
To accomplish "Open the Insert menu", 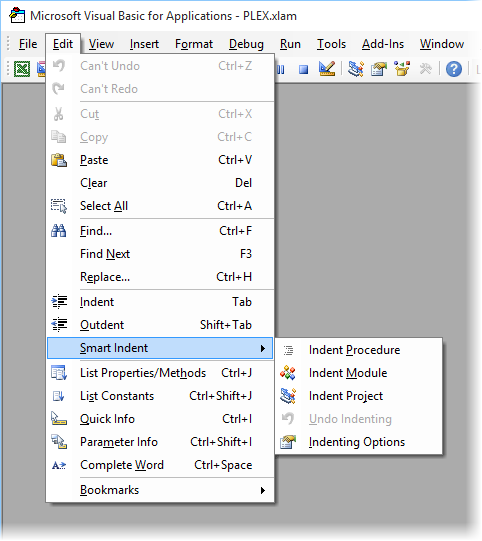I will point(144,44).
